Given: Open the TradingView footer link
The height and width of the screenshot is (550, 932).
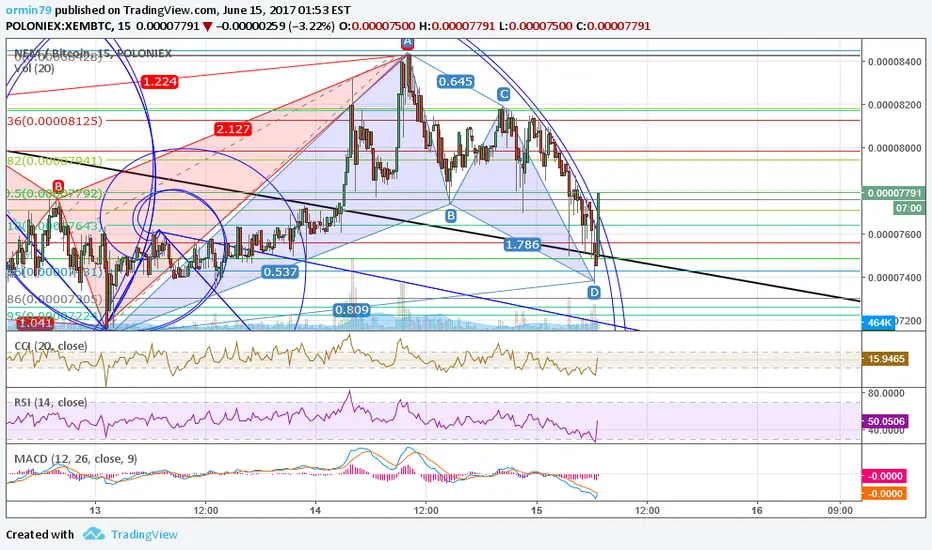Looking at the screenshot, I should click(x=144, y=535).
